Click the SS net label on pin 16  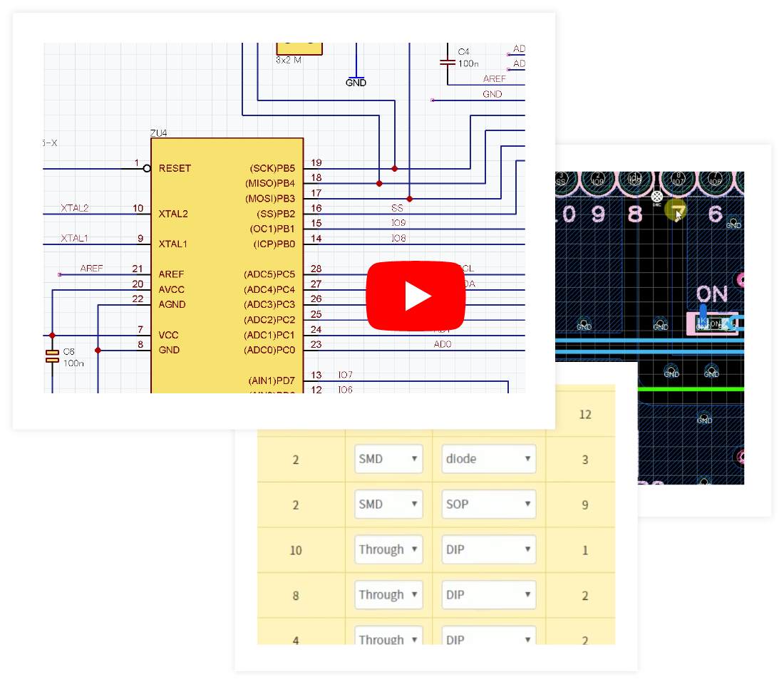pyautogui.click(x=397, y=208)
